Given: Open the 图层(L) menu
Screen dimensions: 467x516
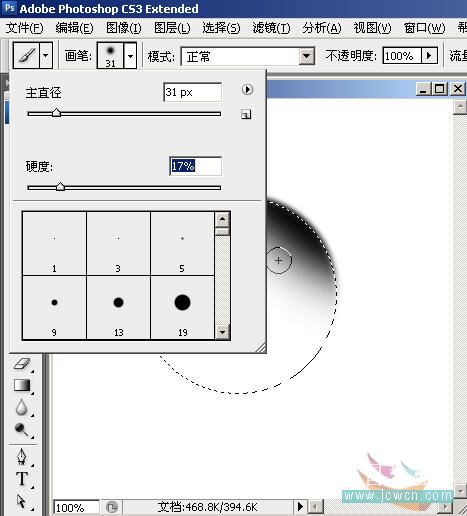Looking at the screenshot, I should click(172, 28).
